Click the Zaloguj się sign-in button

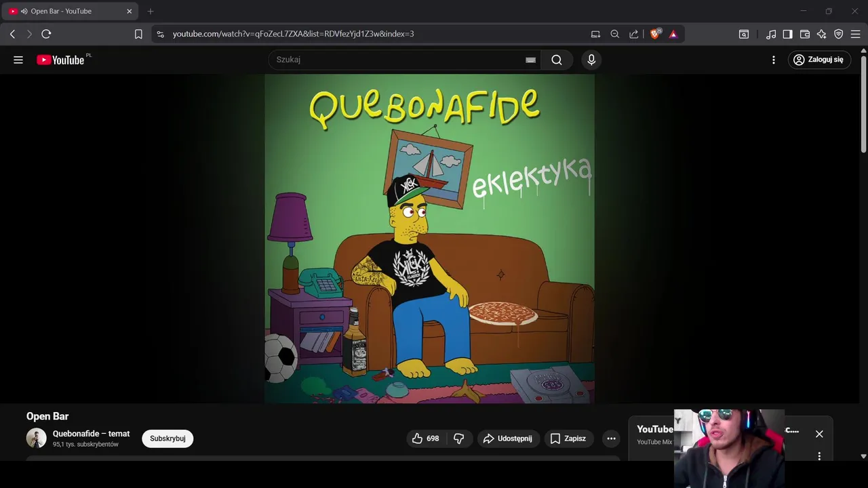pos(819,60)
